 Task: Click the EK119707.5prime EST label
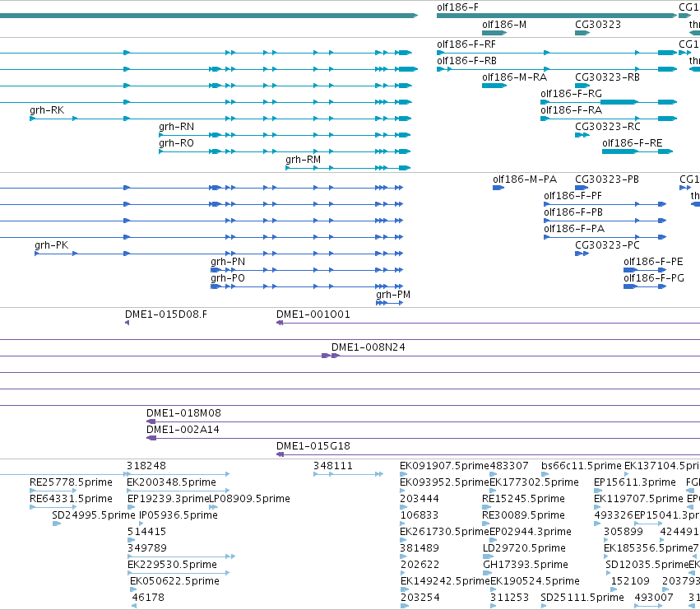point(638,499)
